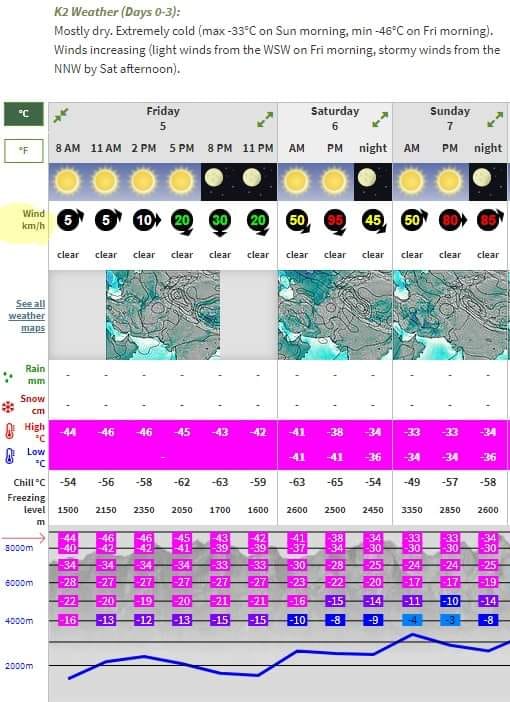The width and height of the screenshot is (510, 702).
Task: Click the 95 km/h Saturday PM wind icon
Action: pos(335,221)
